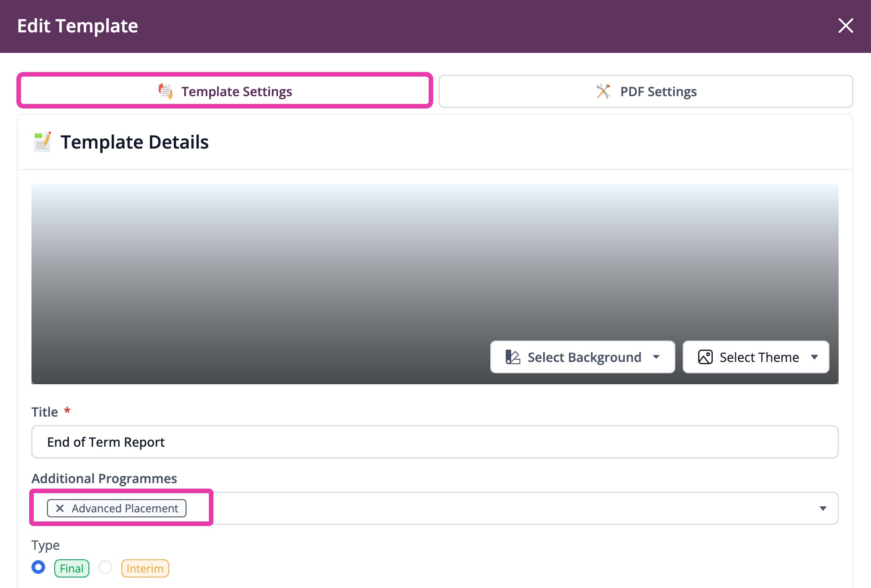
Task: Click the picture icon on Select Theme
Action: 705,357
